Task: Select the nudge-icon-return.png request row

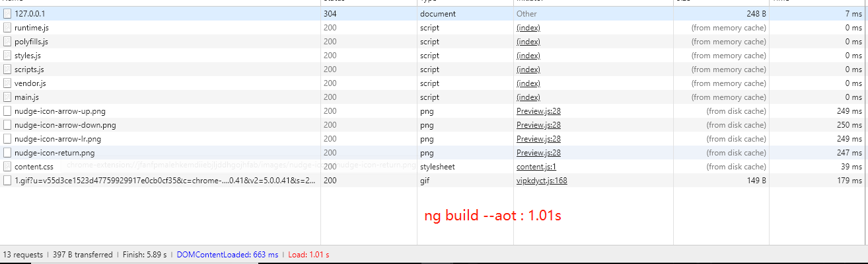Action: [434, 153]
